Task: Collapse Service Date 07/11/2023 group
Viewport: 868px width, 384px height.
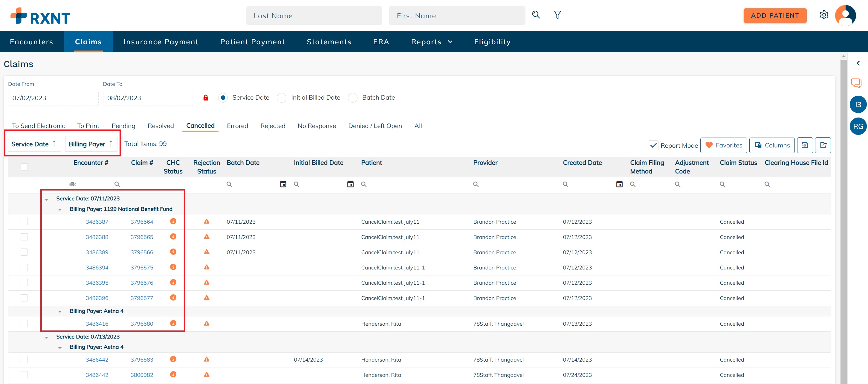Action: click(x=47, y=199)
